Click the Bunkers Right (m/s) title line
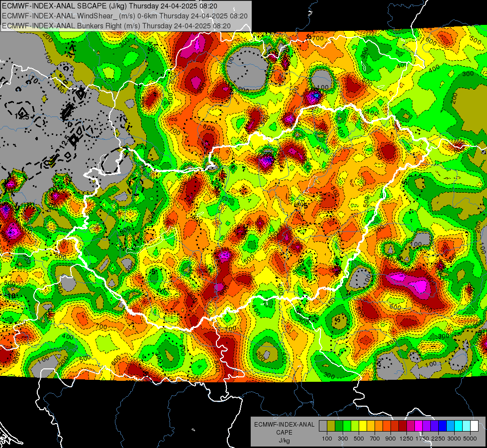487x448 pixels. [116, 26]
